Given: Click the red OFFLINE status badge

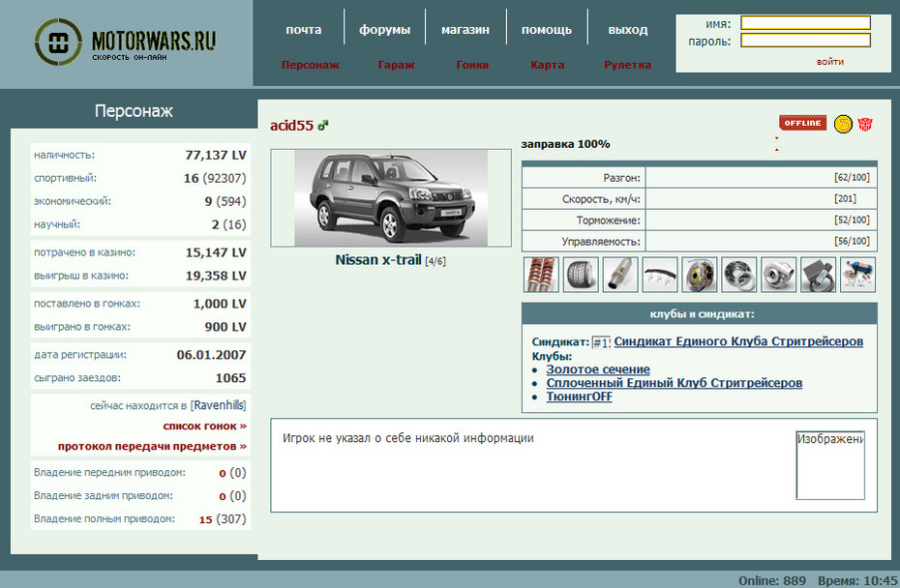Looking at the screenshot, I should tap(802, 123).
